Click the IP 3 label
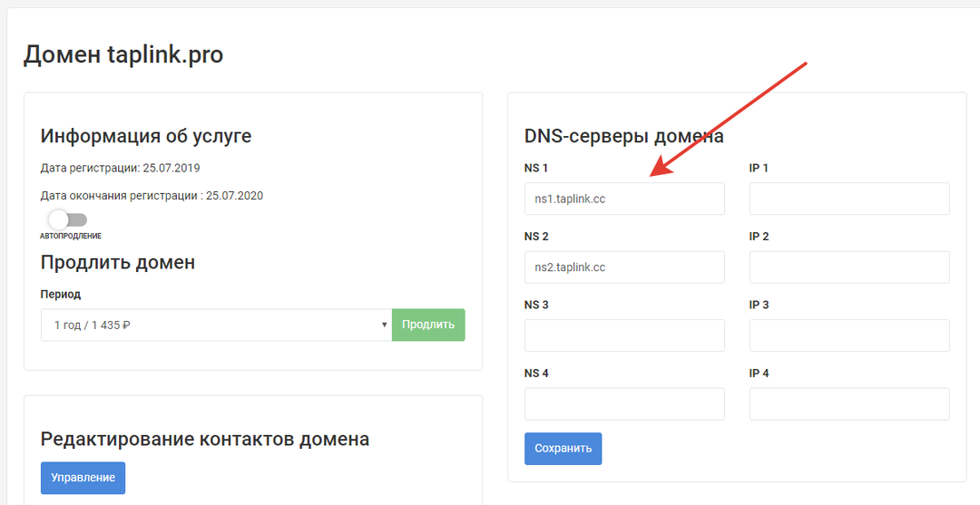The width and height of the screenshot is (980, 505). tap(759, 305)
